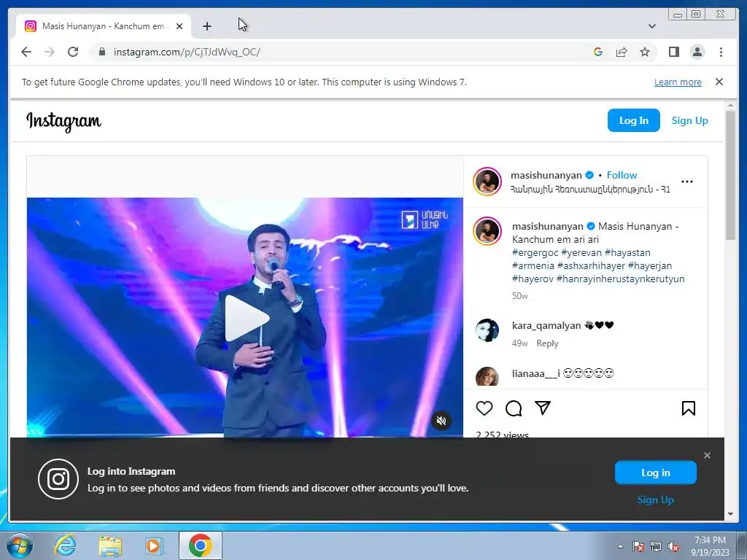Click the location label under masishunanyan
This screenshot has height=560, width=747.
click(590, 189)
